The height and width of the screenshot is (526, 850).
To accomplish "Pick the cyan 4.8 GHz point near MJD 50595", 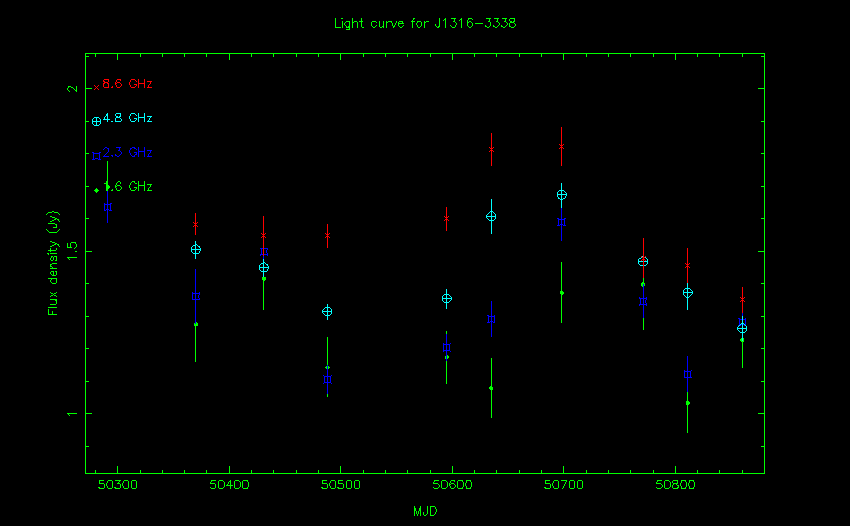I will click(x=447, y=299).
